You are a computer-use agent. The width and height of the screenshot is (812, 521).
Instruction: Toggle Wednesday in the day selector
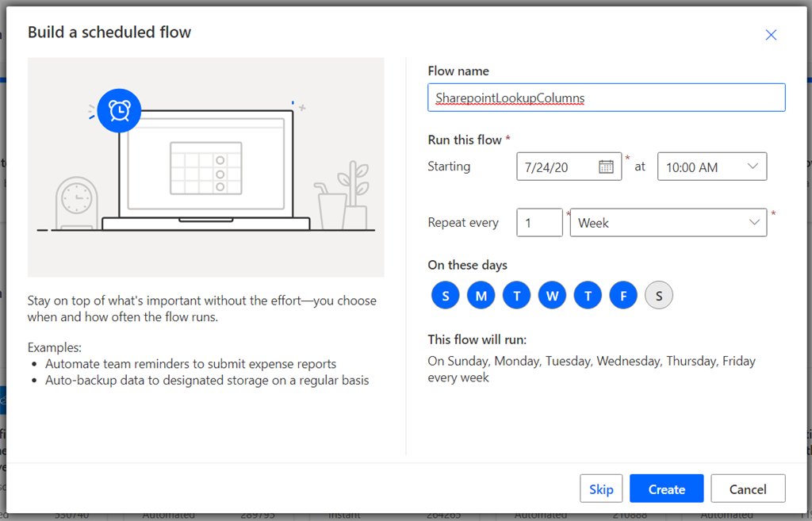[x=552, y=296]
